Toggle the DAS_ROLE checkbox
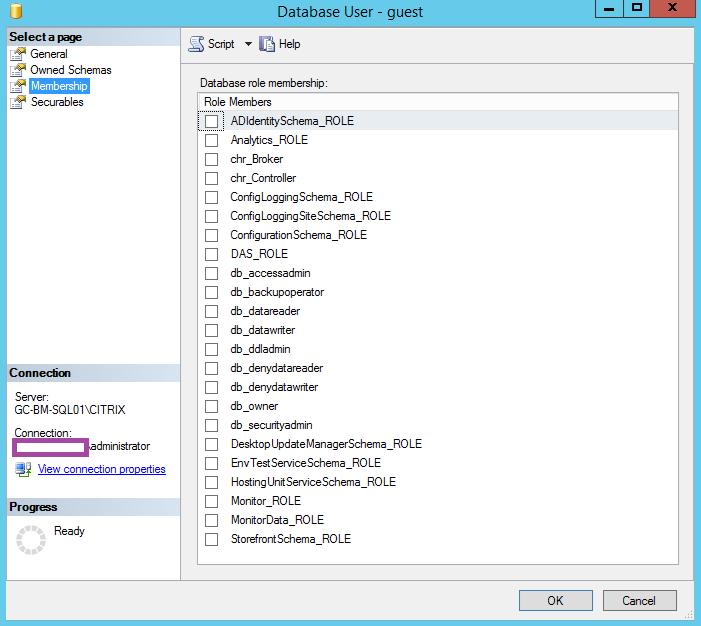This screenshot has width=701, height=626. (211, 254)
